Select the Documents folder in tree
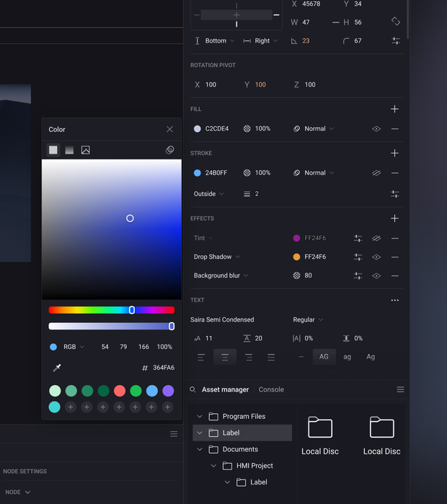This screenshot has height=504, width=447. [x=240, y=449]
